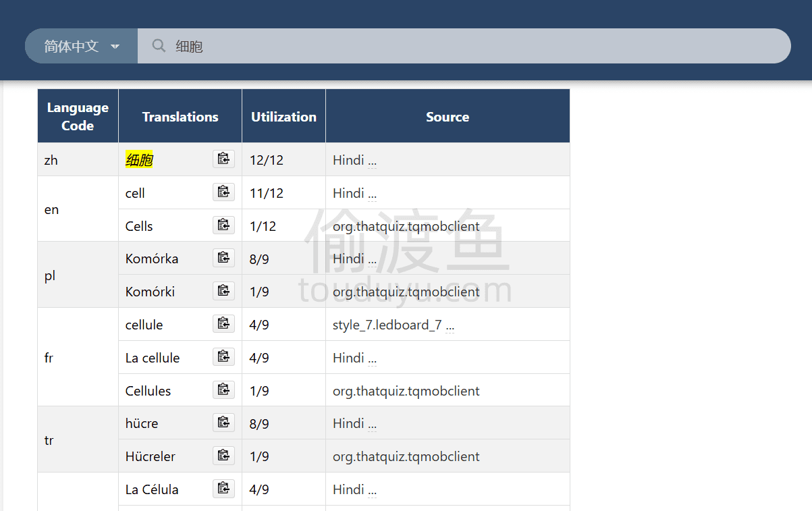Copy the 'Cells' translation
Image resolution: width=812 pixels, height=511 pixels.
pyautogui.click(x=223, y=225)
